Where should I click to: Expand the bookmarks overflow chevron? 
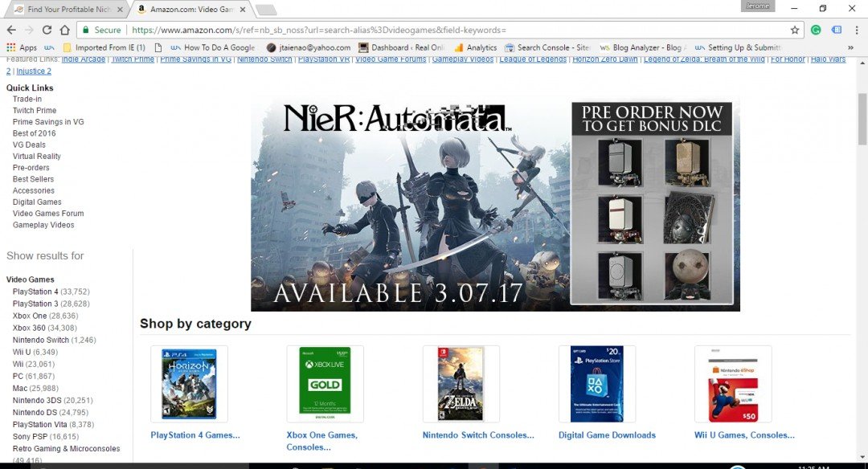[851, 47]
